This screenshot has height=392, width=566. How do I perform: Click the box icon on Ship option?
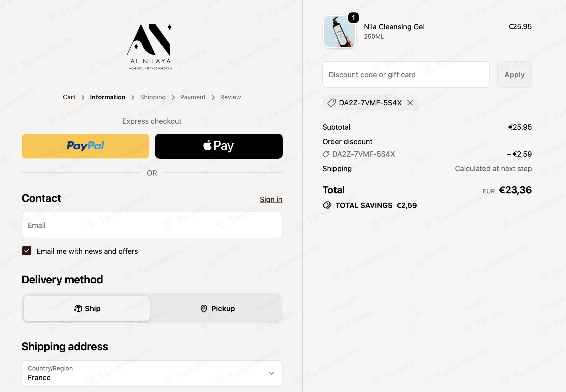(x=78, y=309)
